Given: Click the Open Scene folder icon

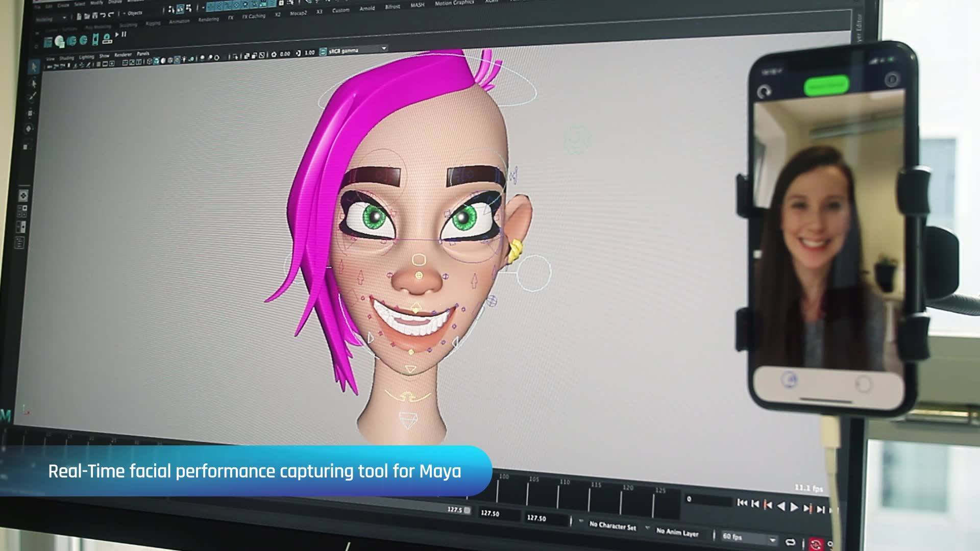Looking at the screenshot, I should [x=88, y=15].
